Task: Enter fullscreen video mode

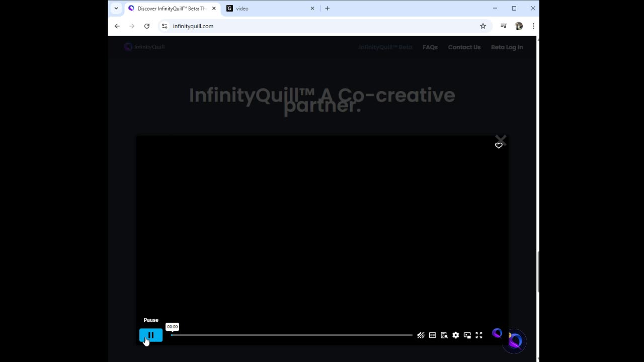Action: tap(479, 335)
